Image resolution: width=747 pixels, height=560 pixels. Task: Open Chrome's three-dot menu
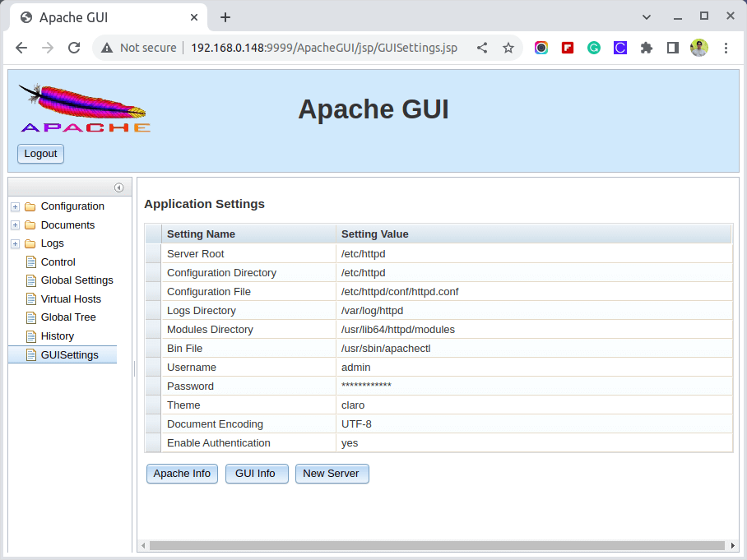click(x=726, y=48)
